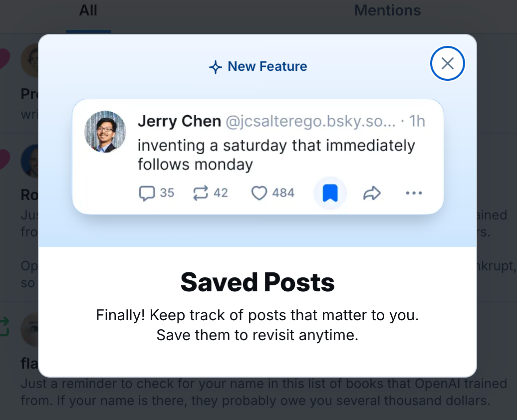Click the New Feature label text
The height and width of the screenshot is (420, 517).
[267, 66]
